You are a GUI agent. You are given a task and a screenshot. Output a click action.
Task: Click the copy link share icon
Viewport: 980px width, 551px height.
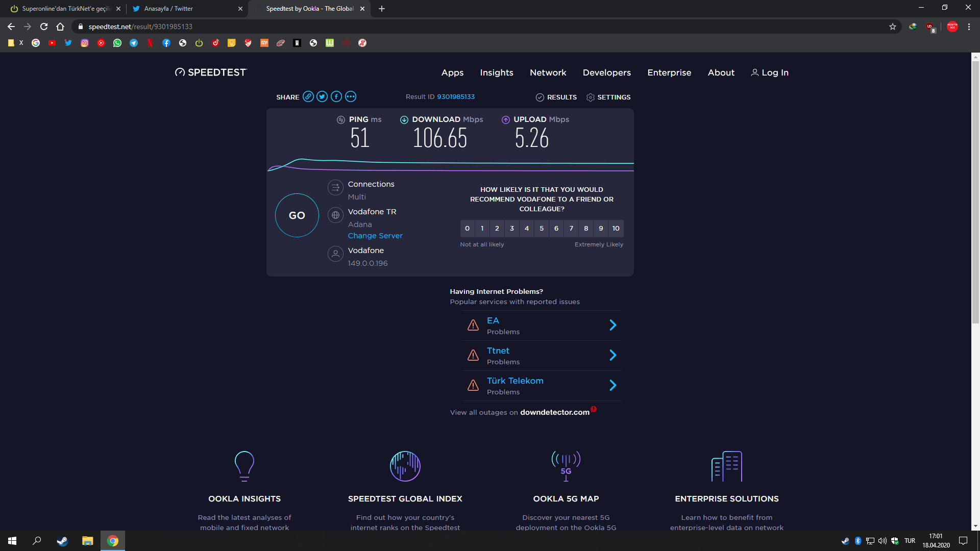[308, 97]
